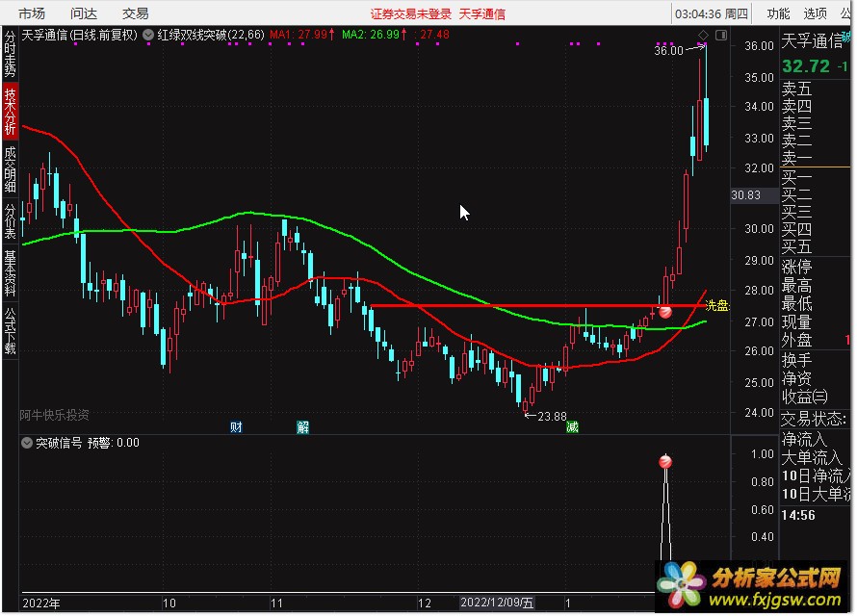Open the 问达 menu

click(83, 13)
